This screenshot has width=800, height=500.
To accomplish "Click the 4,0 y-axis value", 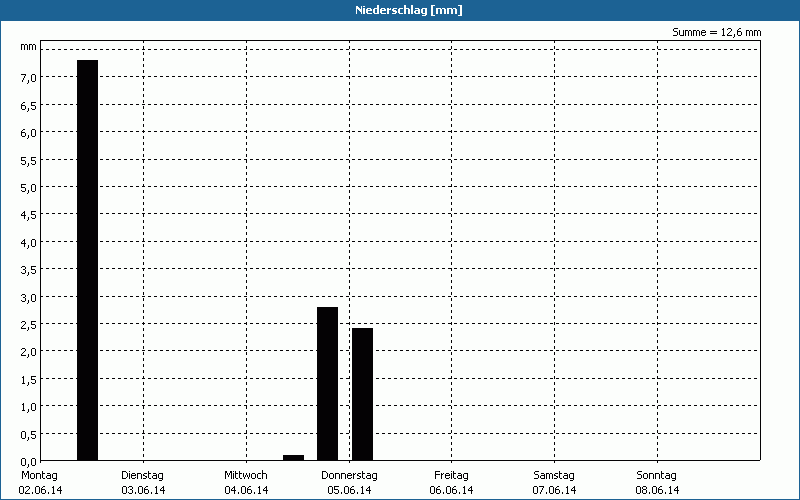I will [28, 242].
